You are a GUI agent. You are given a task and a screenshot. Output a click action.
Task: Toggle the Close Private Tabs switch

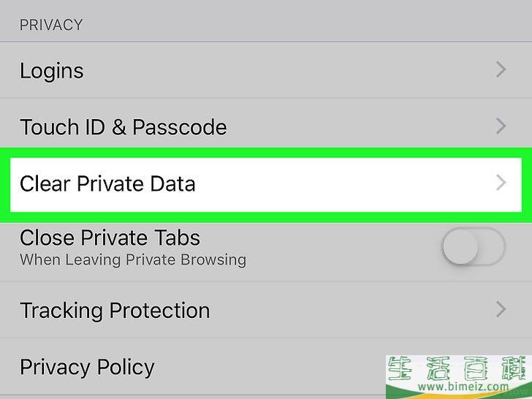pyautogui.click(x=474, y=247)
